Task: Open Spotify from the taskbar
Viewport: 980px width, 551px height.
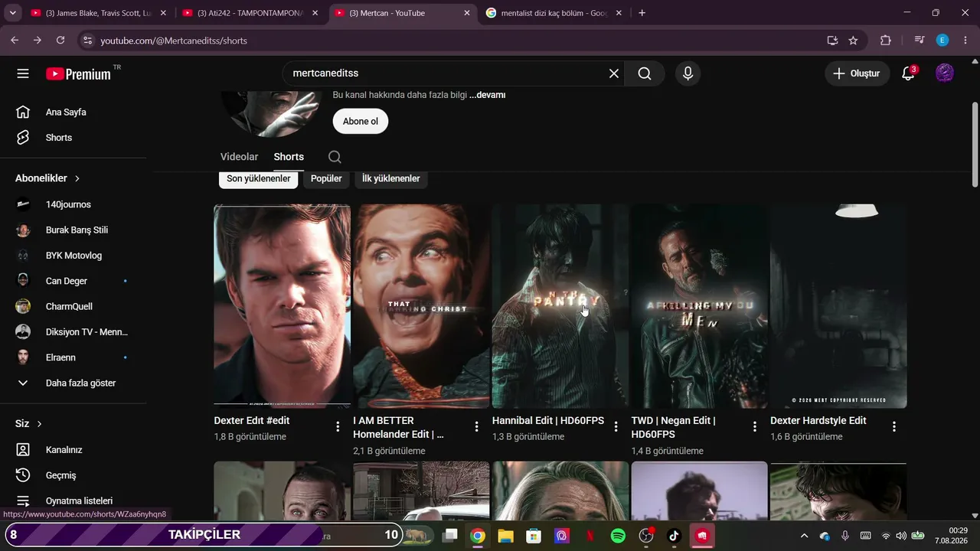Action: coord(618,536)
